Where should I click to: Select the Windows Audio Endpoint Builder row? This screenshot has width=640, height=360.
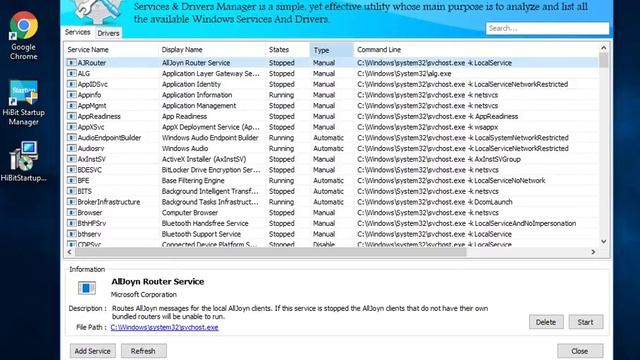point(331,138)
